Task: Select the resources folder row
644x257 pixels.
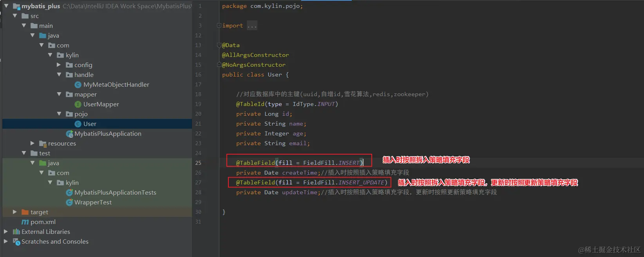Action: 97,143
